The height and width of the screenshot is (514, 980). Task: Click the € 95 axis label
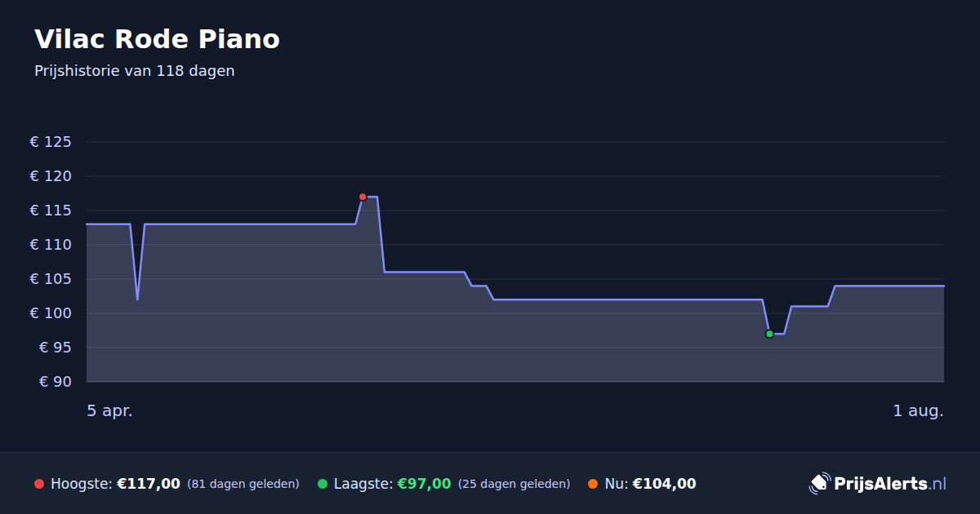(56, 348)
